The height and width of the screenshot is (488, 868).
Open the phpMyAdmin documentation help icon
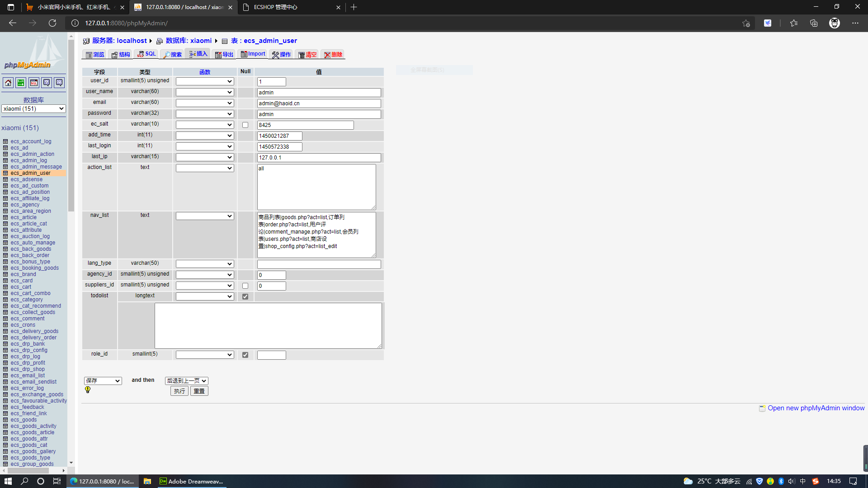click(x=47, y=83)
